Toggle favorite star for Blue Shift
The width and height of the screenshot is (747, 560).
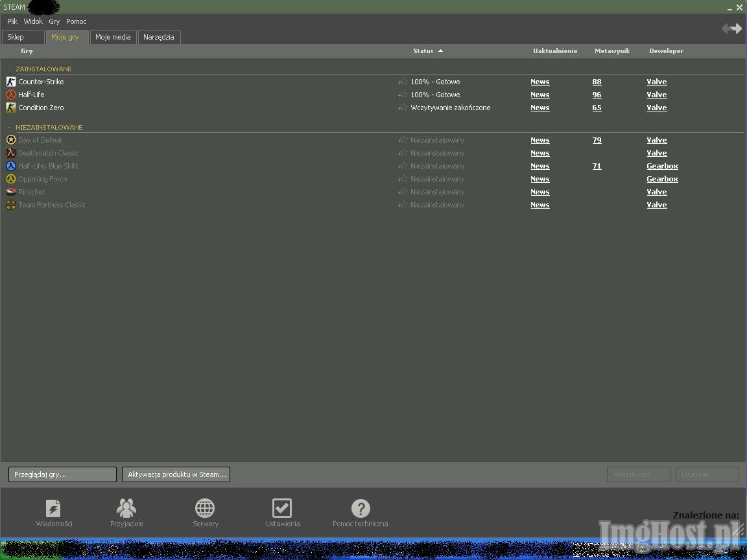[403, 166]
